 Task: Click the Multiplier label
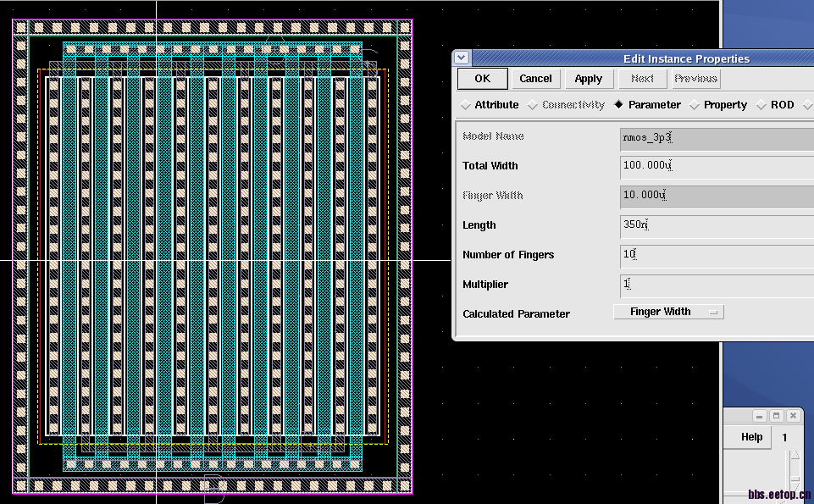[x=485, y=285]
